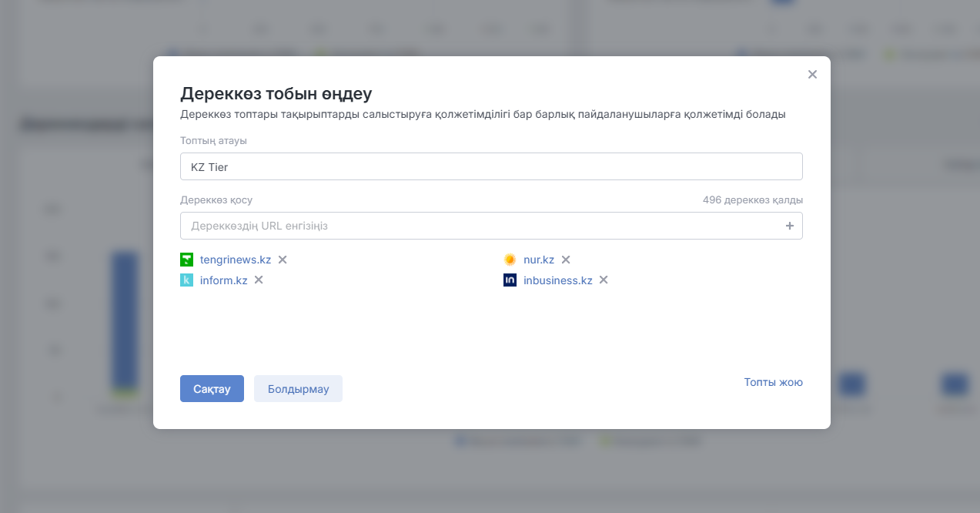Remove nur.kz from the group
Image resolution: width=980 pixels, height=513 pixels.
(566, 260)
